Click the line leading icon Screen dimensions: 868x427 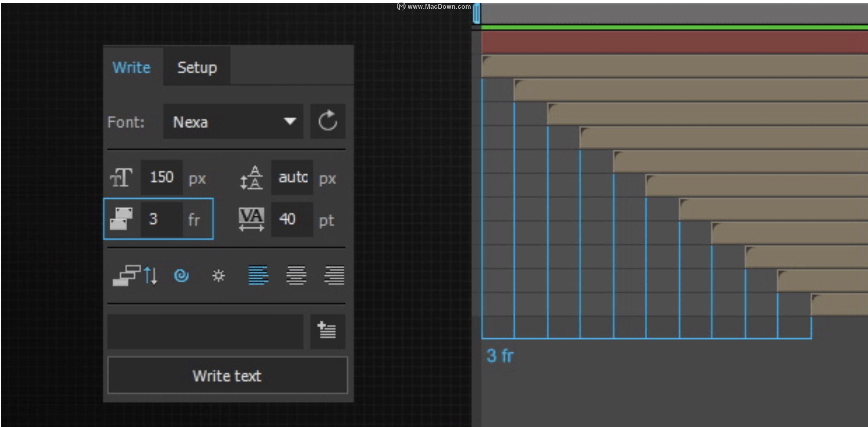pyautogui.click(x=252, y=177)
